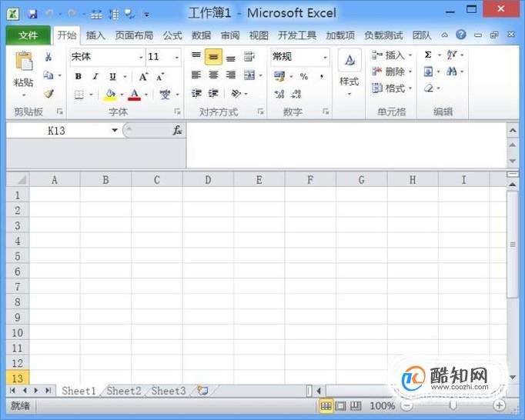
Task: Click the Decrease Font Size icon
Action: 160,77
